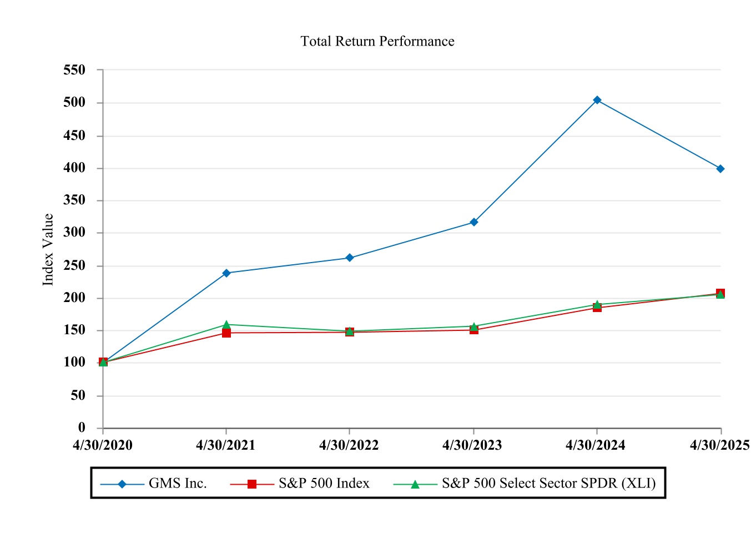Click the GMS Inc. peak marker at 4/30/2024
756x533 pixels.
pyautogui.click(x=597, y=100)
